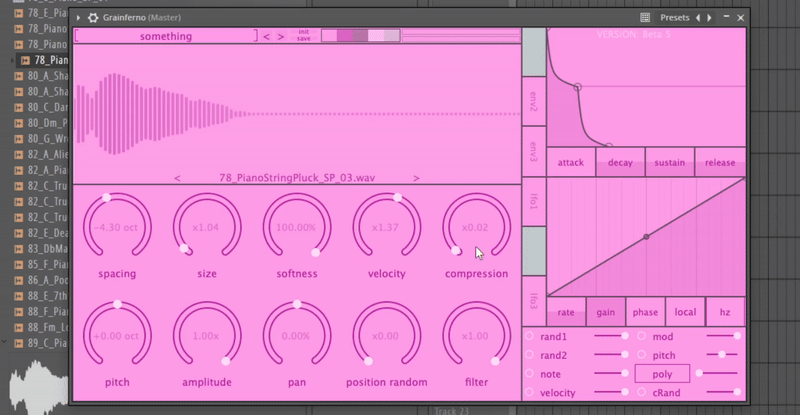Click the Presets grid icon
The height and width of the screenshot is (415, 800).
click(x=644, y=17)
